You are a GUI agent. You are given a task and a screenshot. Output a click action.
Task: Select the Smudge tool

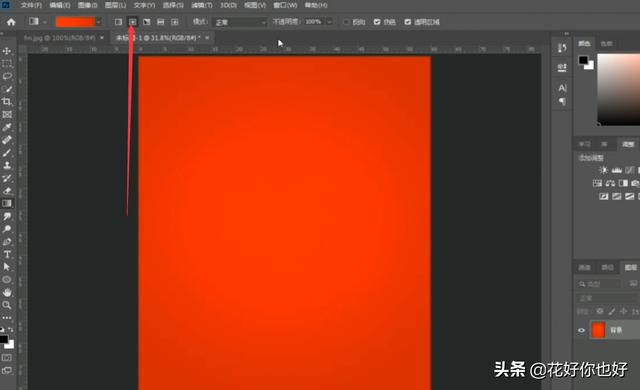tap(7, 216)
